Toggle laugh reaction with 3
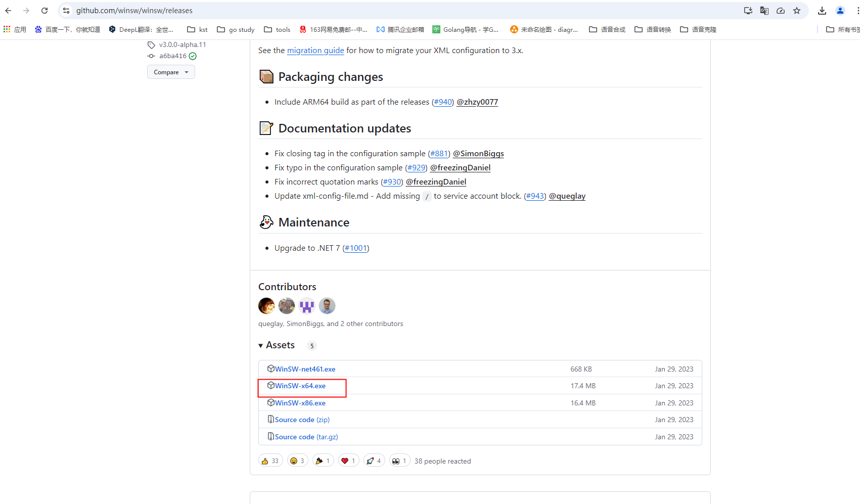 coord(298,461)
